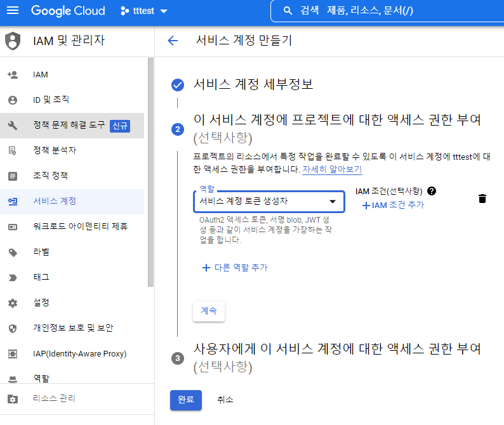Click the IAM 조건 help question icon
This screenshot has width=504, height=425.
tap(432, 191)
